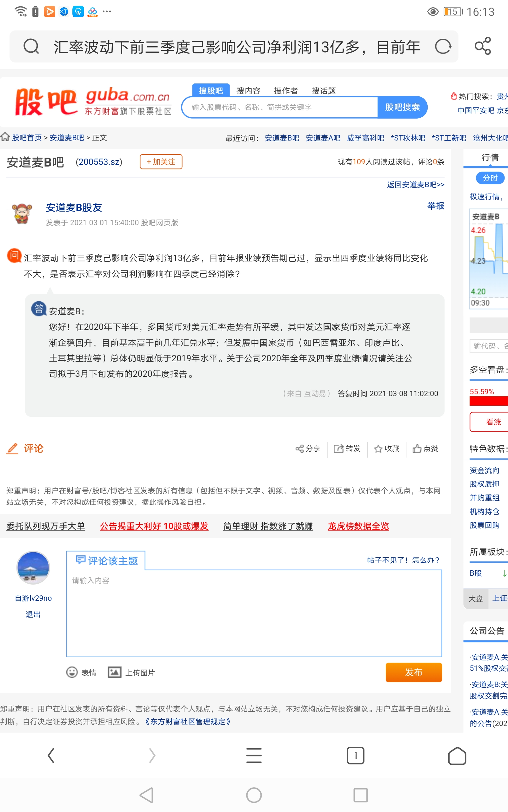
Task: Click 返回安道麦B吧>> link
Action: [416, 185]
